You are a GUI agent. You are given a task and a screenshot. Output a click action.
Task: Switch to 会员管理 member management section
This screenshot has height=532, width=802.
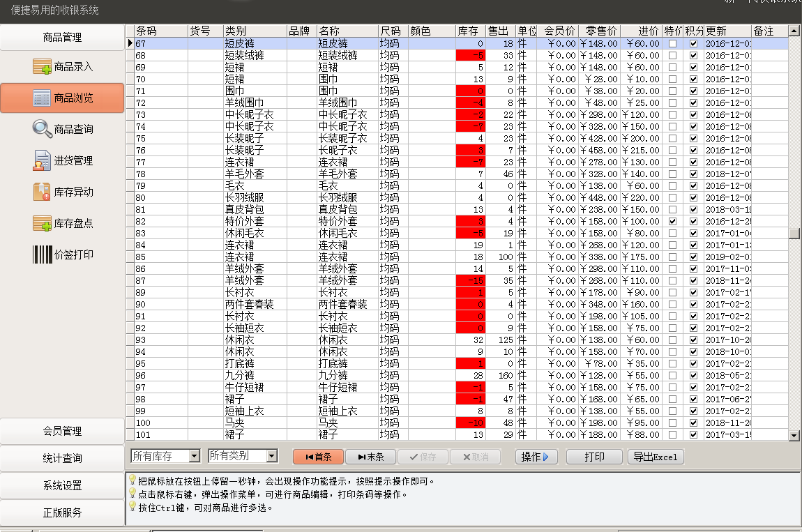coord(62,431)
